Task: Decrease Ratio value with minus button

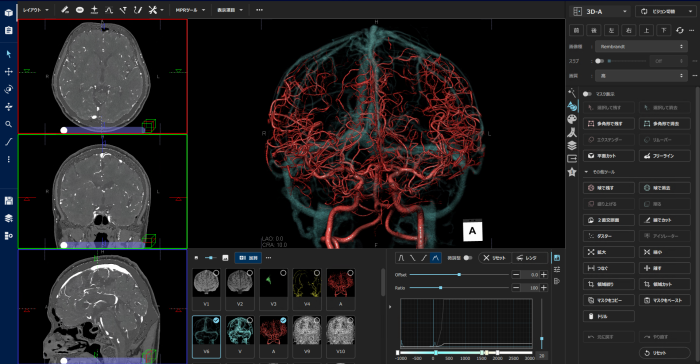Action: pos(516,288)
